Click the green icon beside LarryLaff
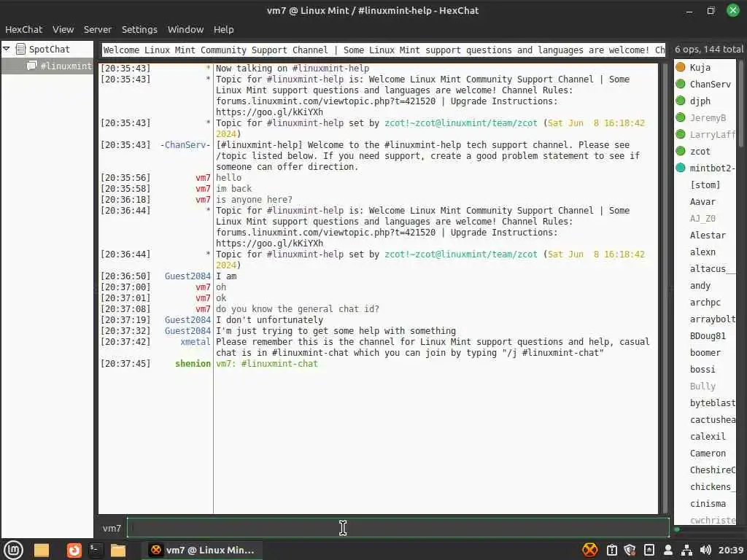Image resolution: width=747 pixels, height=560 pixels. [x=681, y=134]
